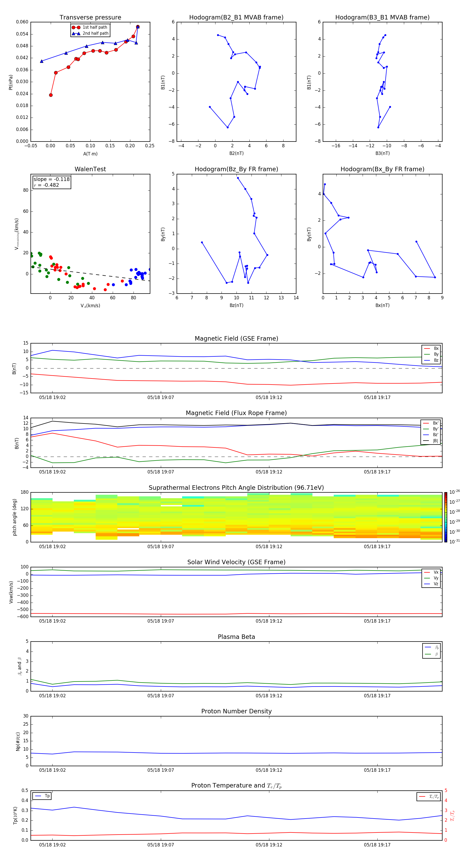Click the Hodogram(Bx_By FR frame) title
This screenshot has width=473, height=868.
(x=382, y=169)
